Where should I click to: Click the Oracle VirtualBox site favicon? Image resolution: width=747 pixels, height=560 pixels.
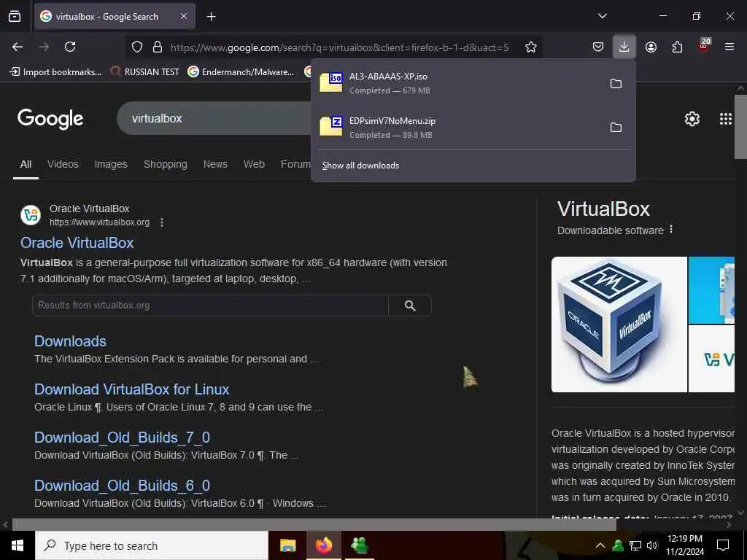coord(31,215)
